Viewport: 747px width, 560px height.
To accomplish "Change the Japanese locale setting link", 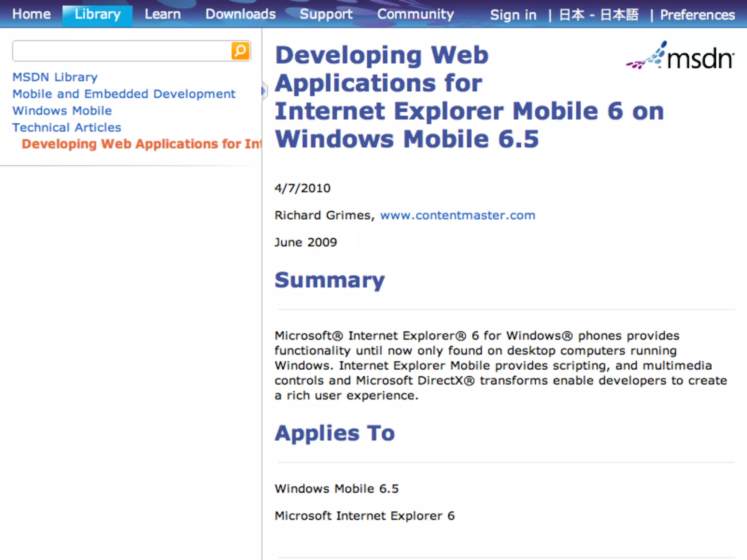I will coord(599,15).
